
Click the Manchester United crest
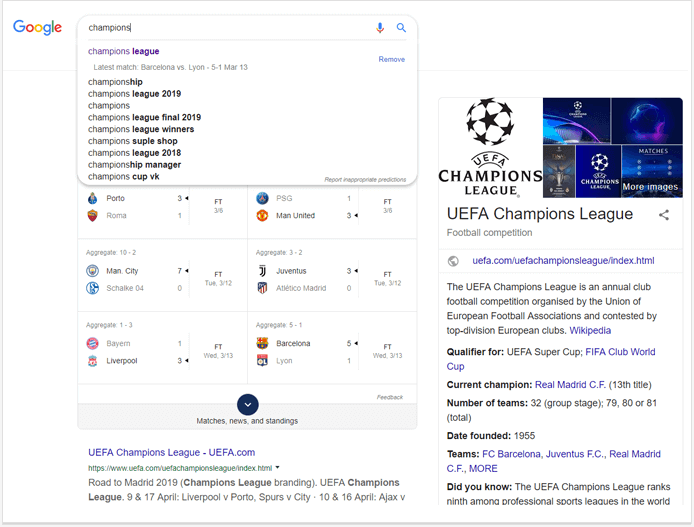(x=262, y=215)
